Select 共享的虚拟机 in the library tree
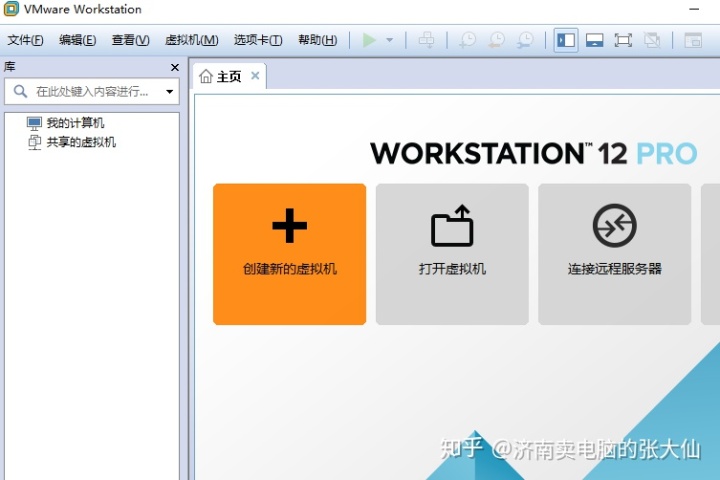 point(71,142)
